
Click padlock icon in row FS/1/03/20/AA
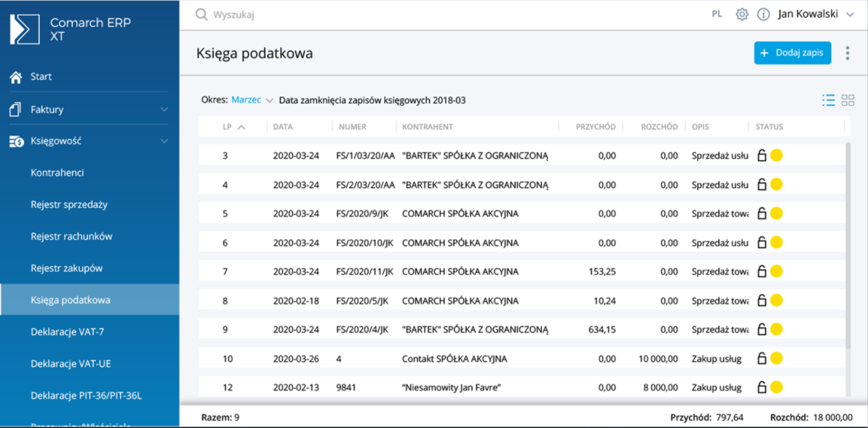click(x=762, y=156)
